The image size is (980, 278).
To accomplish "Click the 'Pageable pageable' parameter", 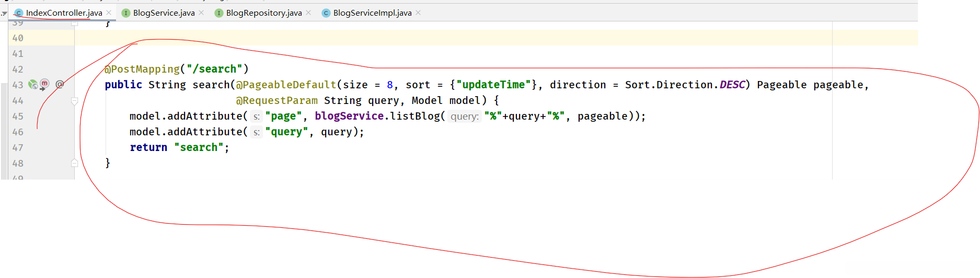I will 810,85.
